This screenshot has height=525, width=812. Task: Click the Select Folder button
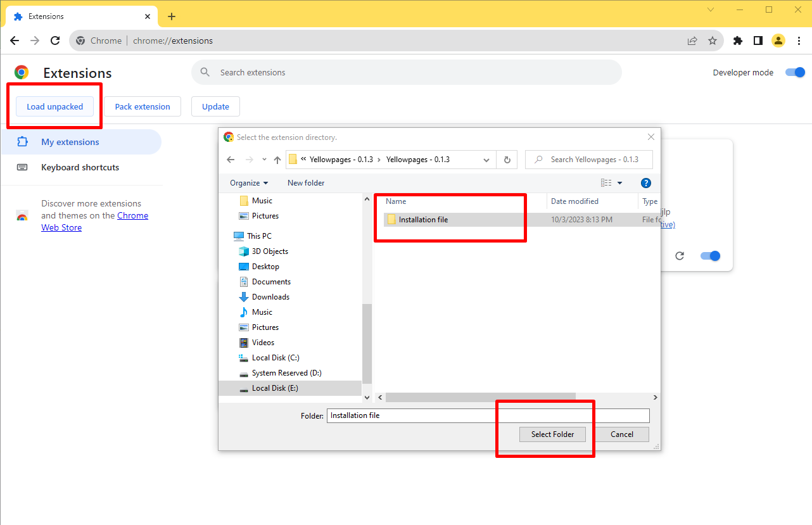[552, 434]
